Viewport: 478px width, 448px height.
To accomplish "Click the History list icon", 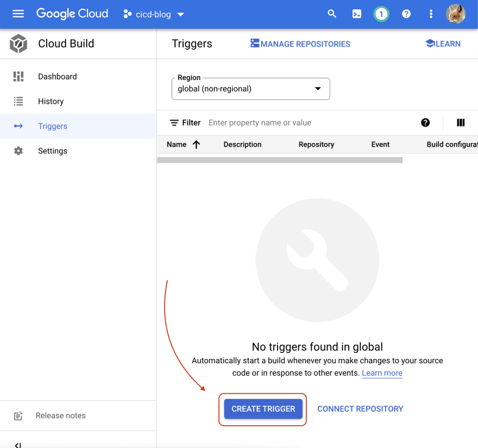I will 18,101.
